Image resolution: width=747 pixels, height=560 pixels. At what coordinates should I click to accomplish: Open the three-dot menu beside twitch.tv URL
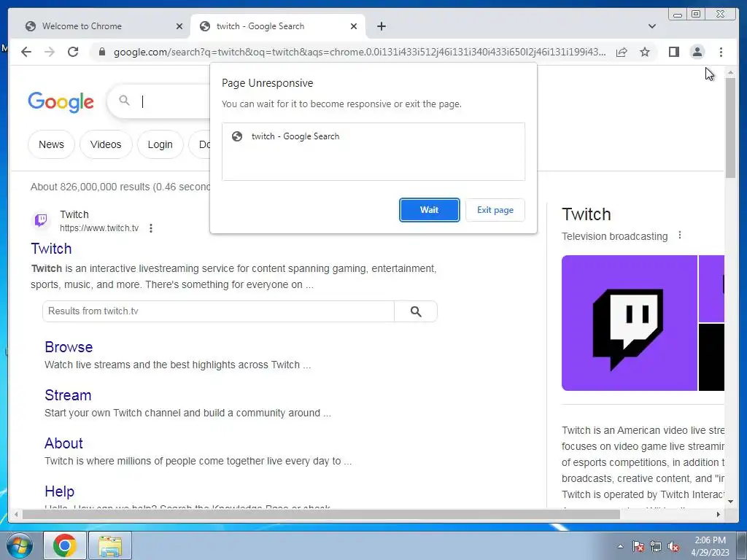[x=150, y=228]
